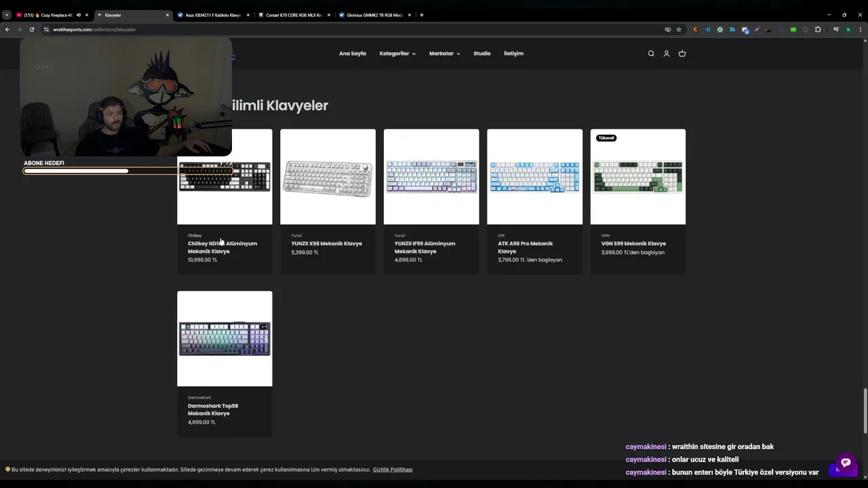
Task: Click the ATK A98 Pro keyboard product image
Action: 534,176
